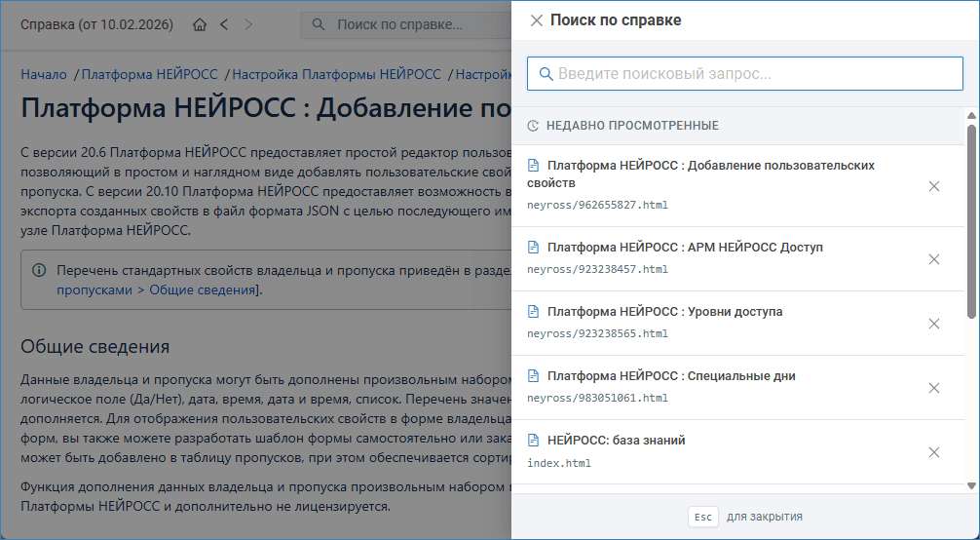This screenshot has width=980, height=540.
Task: Close the help search panel with X
Action: 536,20
